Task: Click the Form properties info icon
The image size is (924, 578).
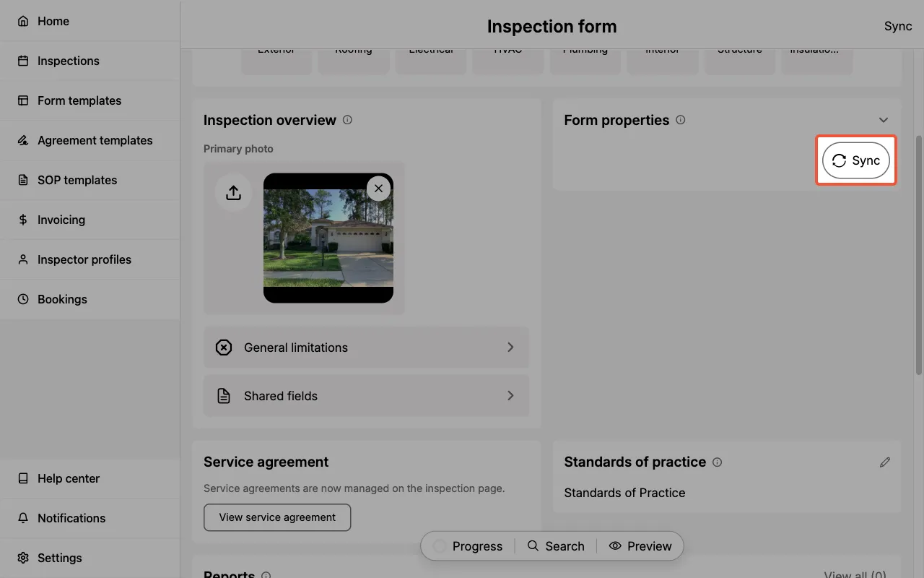Action: tap(680, 120)
